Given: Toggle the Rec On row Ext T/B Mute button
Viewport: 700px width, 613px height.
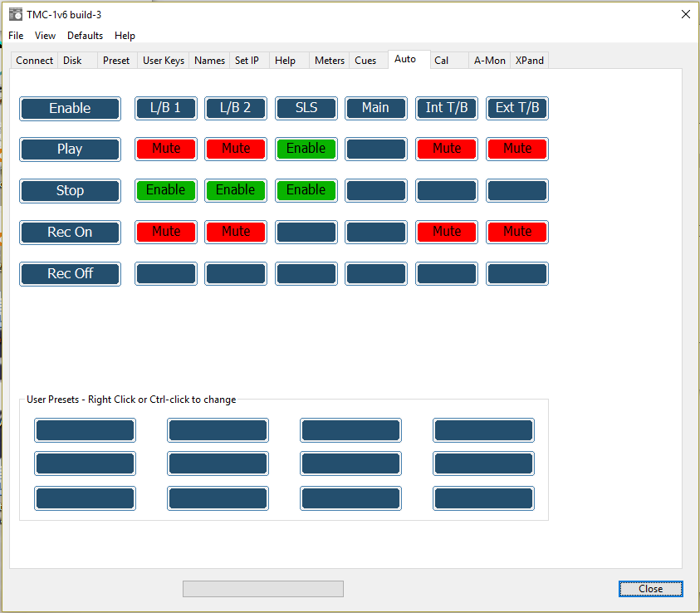Looking at the screenshot, I should click(x=517, y=232).
